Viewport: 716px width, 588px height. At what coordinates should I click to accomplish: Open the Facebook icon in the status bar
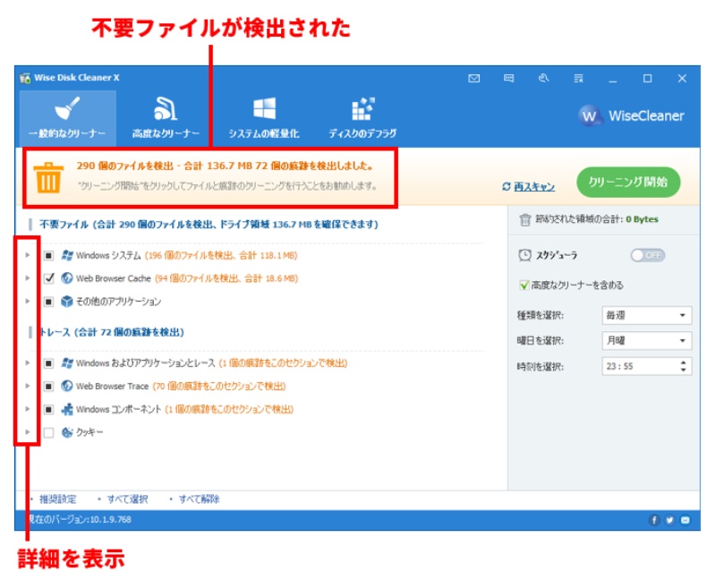point(654,520)
